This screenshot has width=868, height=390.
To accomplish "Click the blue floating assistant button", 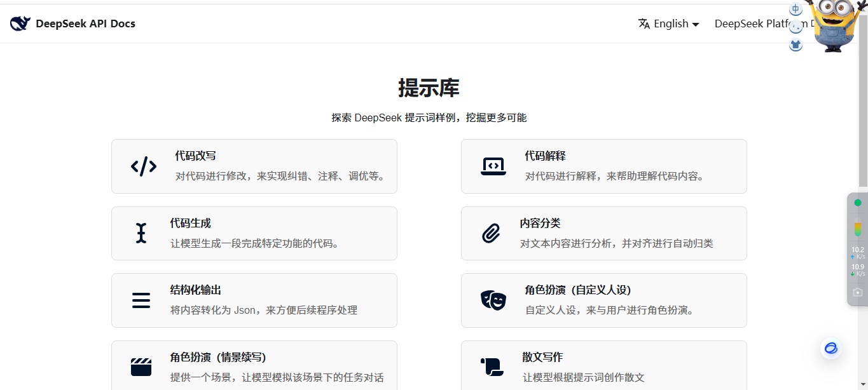I will (830, 348).
